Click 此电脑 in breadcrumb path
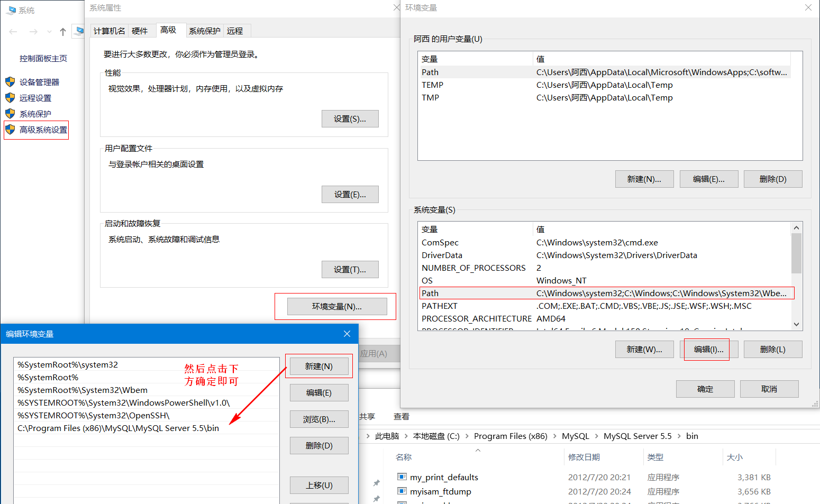This screenshot has height=504, width=820. pyautogui.click(x=387, y=436)
